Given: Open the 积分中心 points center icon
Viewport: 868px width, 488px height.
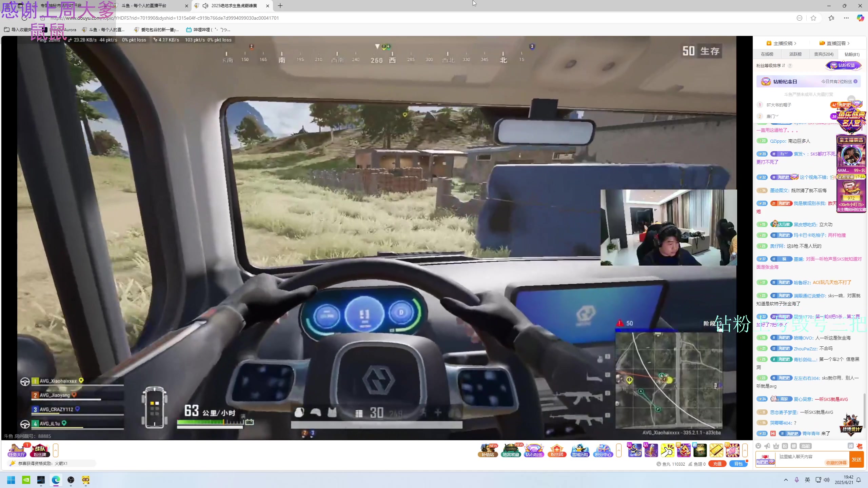Looking at the screenshot, I should 603,450.
